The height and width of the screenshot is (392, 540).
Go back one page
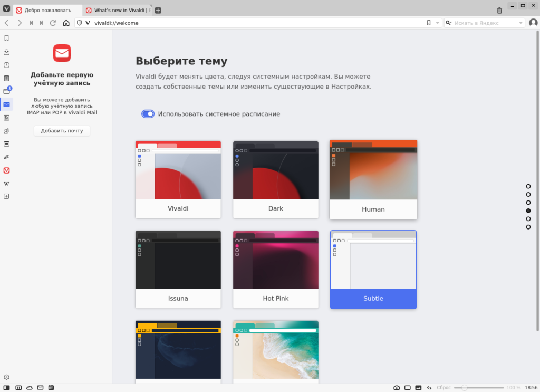pyautogui.click(x=6, y=23)
